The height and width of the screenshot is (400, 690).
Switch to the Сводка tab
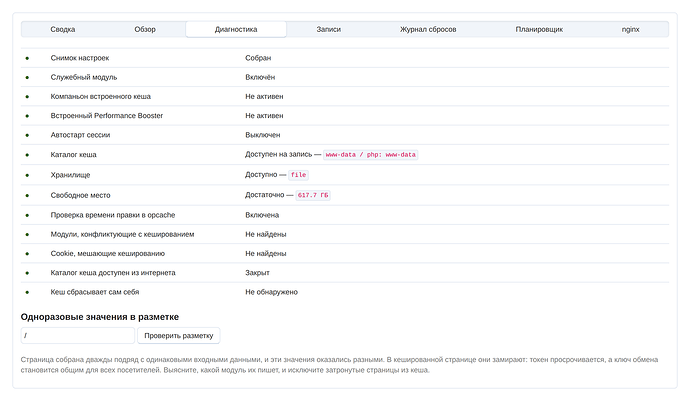pos(62,29)
